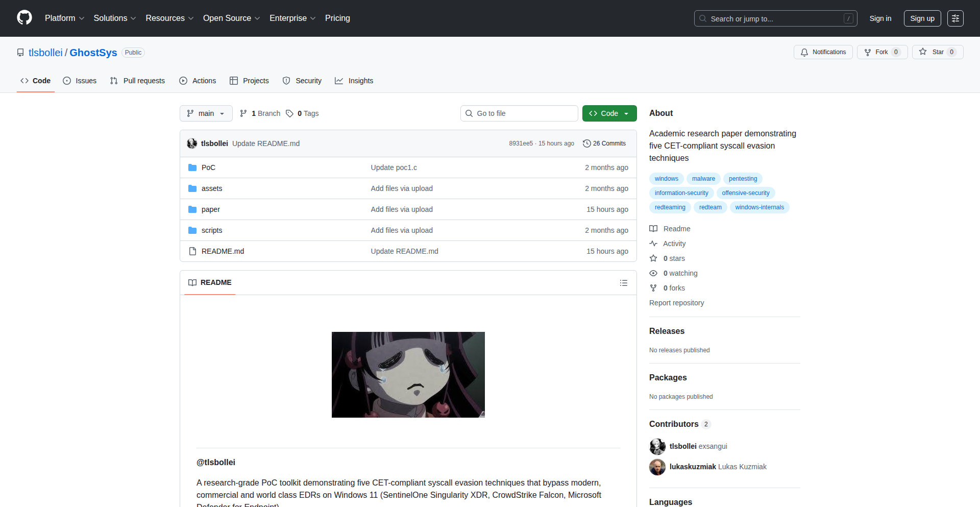The height and width of the screenshot is (507, 980).
Task: Open the README.md file name
Action: tap(223, 251)
